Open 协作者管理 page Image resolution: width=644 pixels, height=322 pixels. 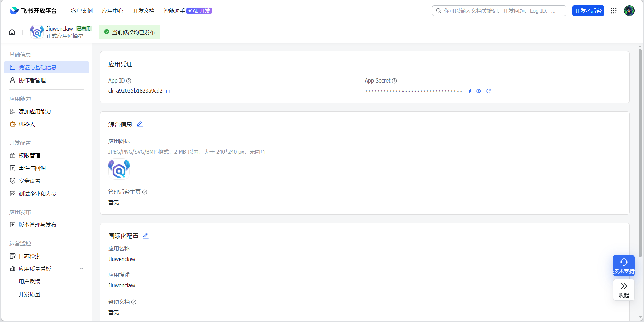click(46, 80)
